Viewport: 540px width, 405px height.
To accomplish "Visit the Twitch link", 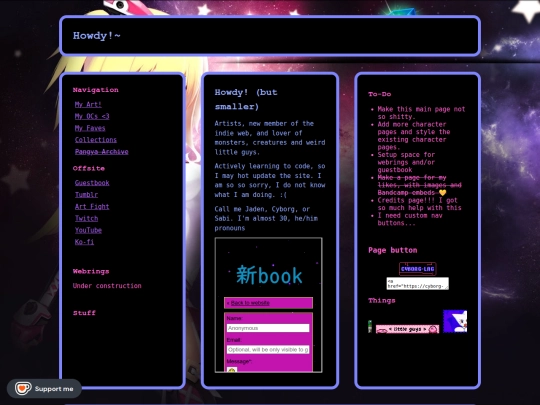I will (x=86, y=218).
